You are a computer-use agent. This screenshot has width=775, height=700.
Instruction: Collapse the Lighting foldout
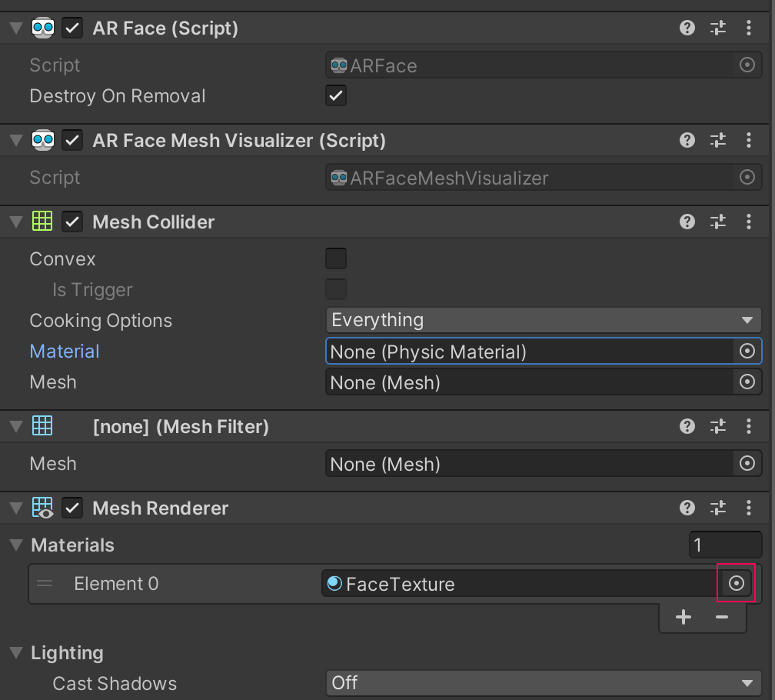click(x=16, y=653)
